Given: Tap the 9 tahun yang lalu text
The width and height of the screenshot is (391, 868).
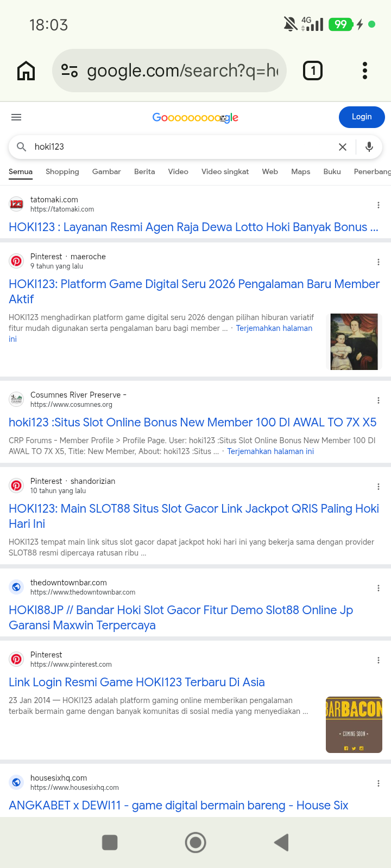Looking at the screenshot, I should click(x=57, y=266).
